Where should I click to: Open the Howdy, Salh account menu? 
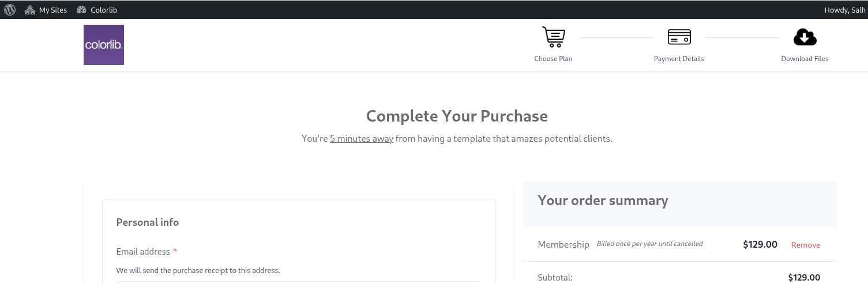click(845, 10)
